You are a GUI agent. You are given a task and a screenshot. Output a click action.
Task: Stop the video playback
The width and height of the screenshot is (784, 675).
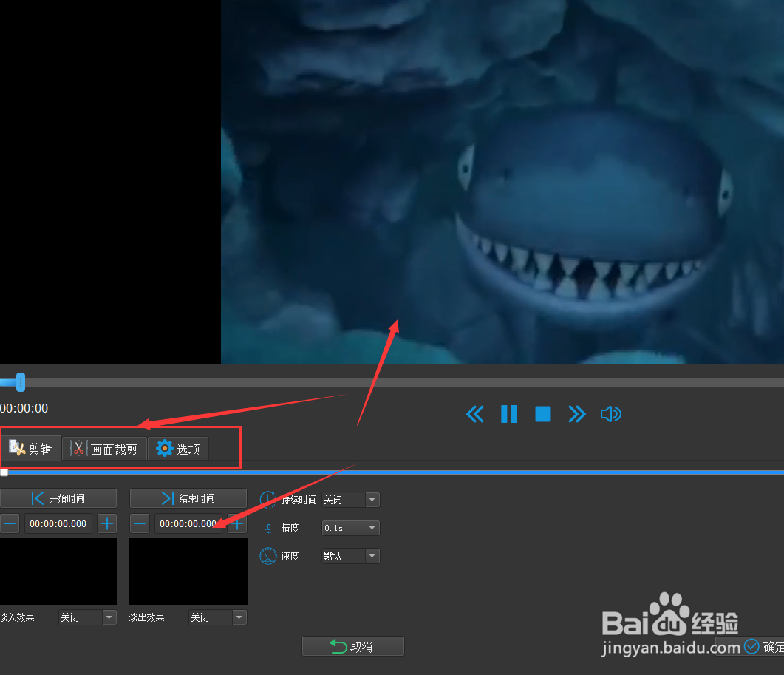tap(543, 414)
